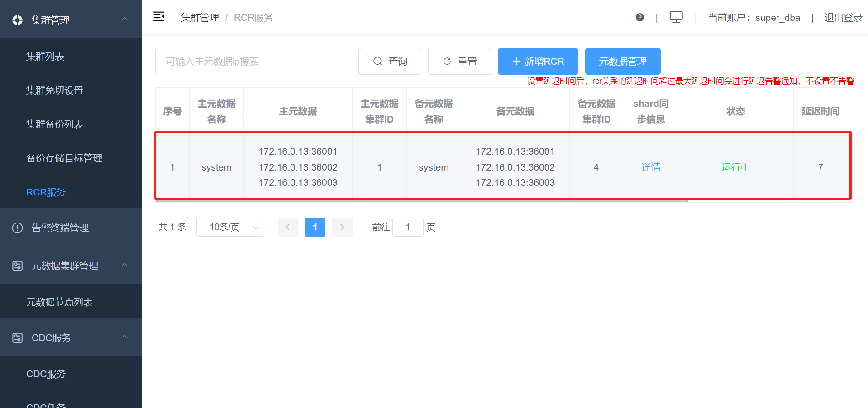This screenshot has width=868, height=408.
Task: Click the 主元数据名称 system cell
Action: coord(216,167)
